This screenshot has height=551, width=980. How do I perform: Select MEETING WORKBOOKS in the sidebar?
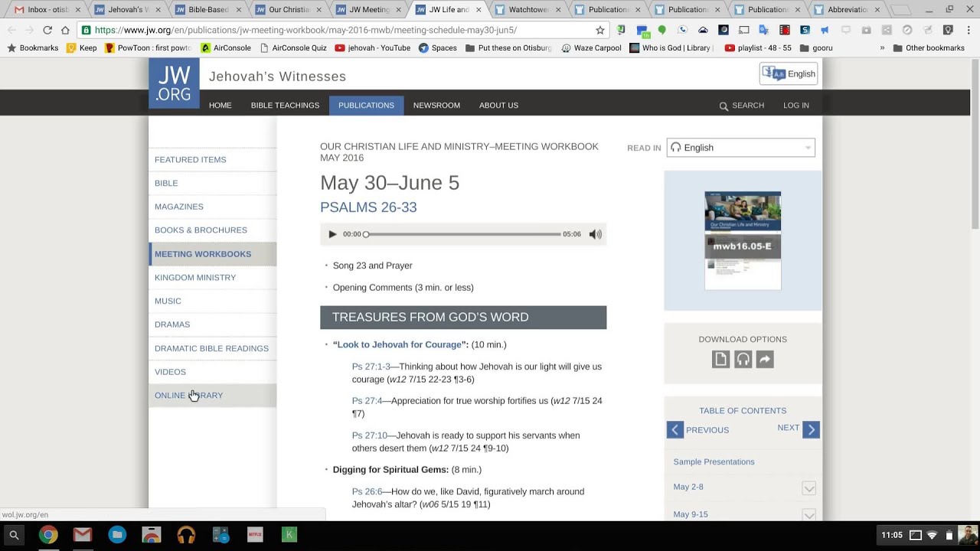pos(213,254)
